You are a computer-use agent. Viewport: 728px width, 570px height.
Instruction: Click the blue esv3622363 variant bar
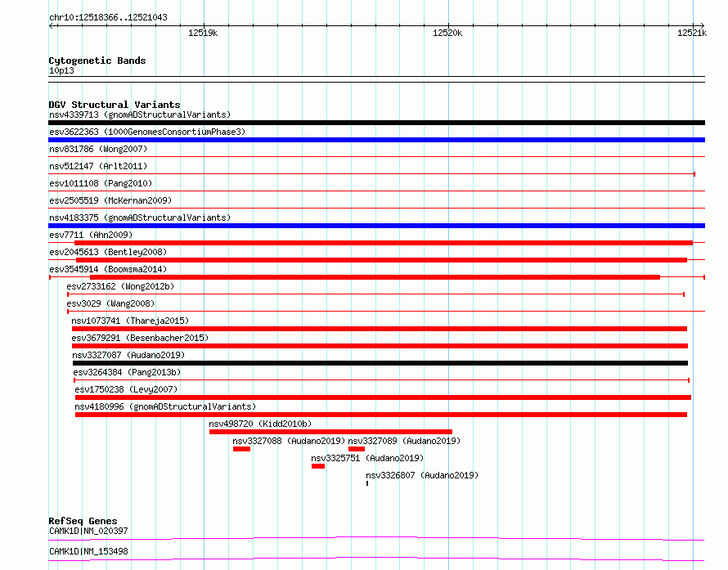click(376, 140)
